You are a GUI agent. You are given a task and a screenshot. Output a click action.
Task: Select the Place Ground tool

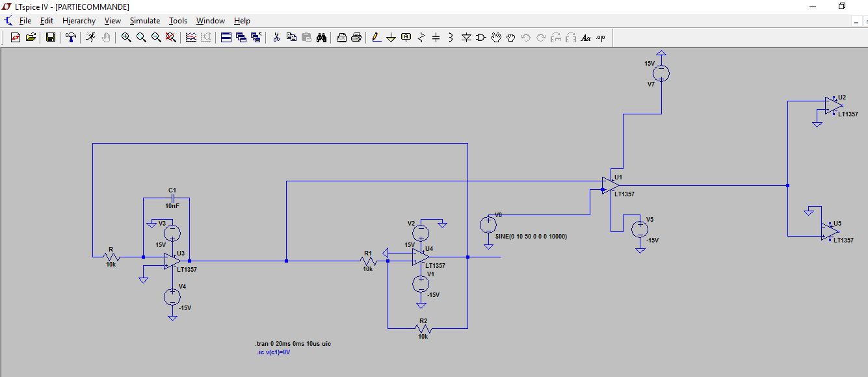391,38
